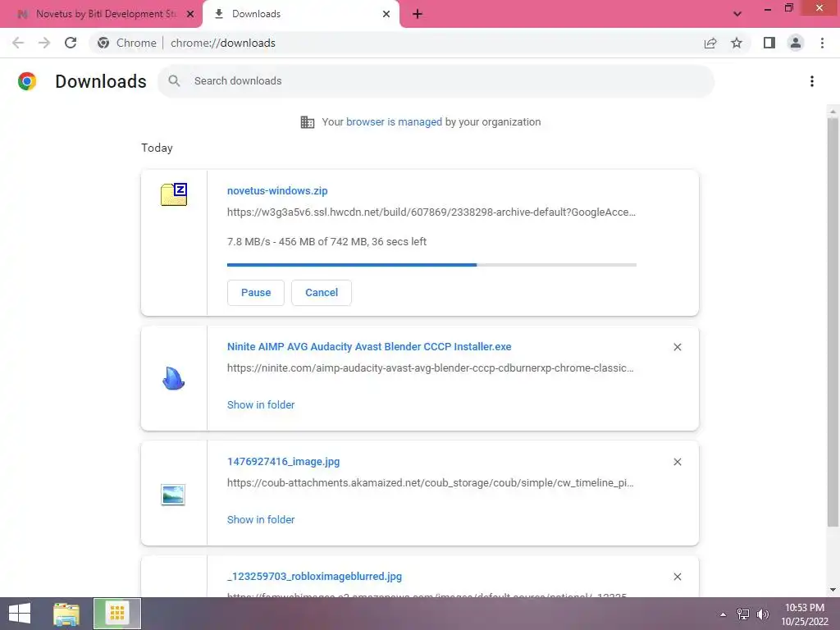The height and width of the screenshot is (630, 840).
Task: Bookmark this page with the star icon
Action: click(x=737, y=43)
